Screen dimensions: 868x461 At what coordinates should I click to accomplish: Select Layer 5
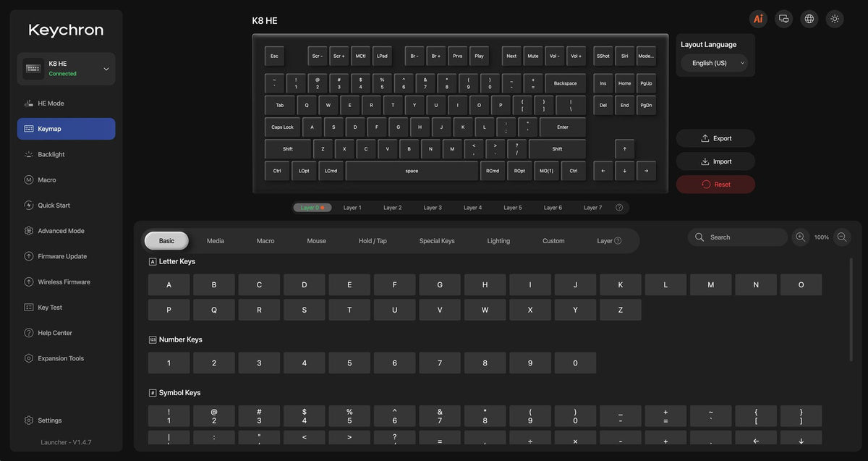coord(513,208)
